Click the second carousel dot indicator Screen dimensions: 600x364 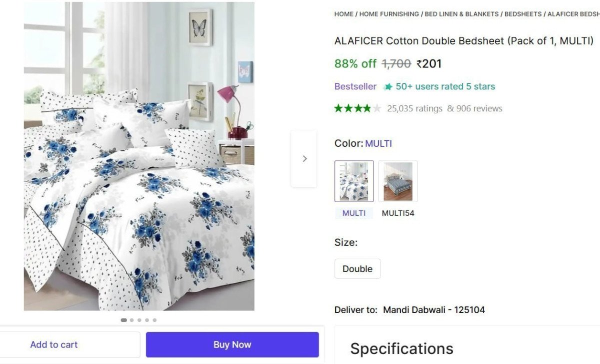click(131, 320)
